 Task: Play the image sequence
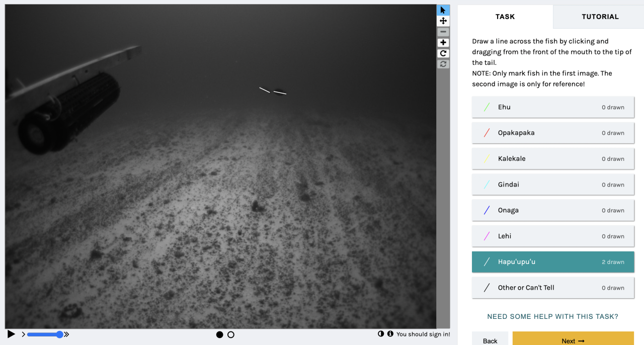[x=11, y=334]
